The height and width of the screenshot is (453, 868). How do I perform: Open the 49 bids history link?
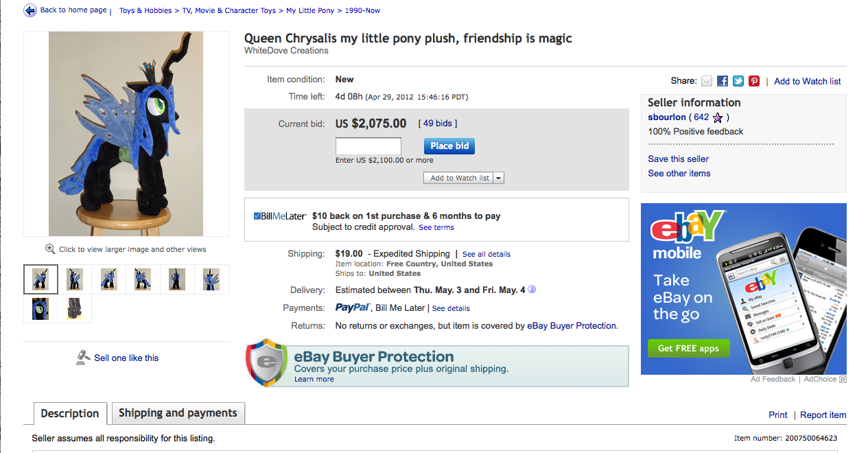[438, 124]
